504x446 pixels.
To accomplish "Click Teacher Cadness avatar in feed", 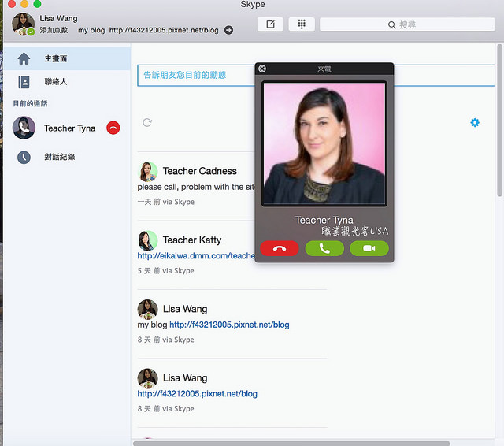I will [x=148, y=171].
